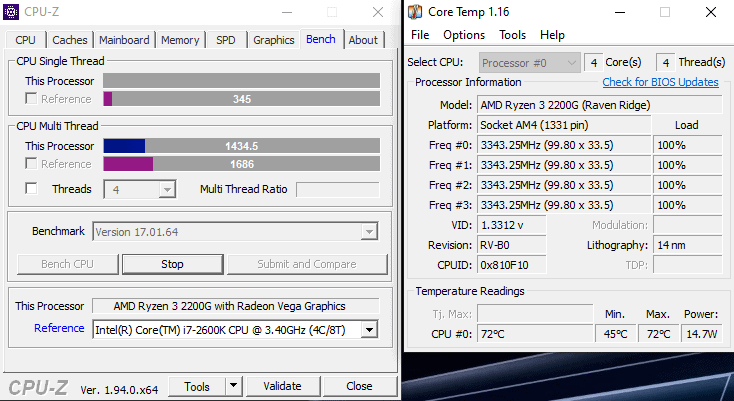Expand the Tools dropdown arrow in CPU-Z

click(234, 386)
